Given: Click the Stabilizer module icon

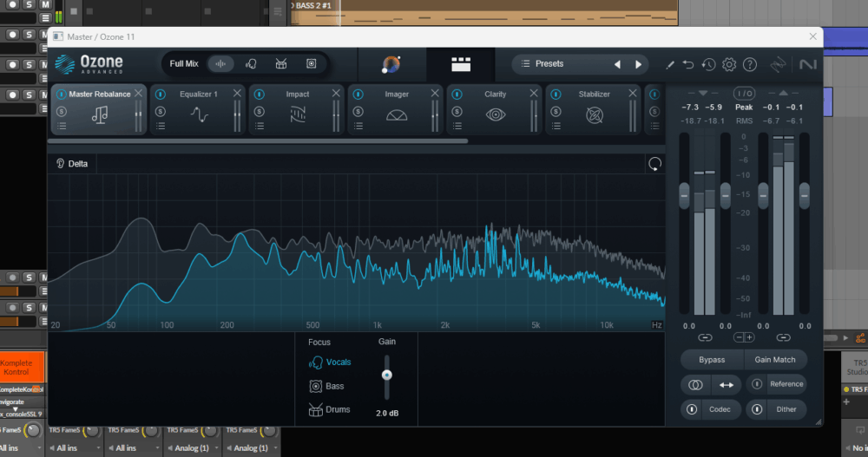Looking at the screenshot, I should (595, 115).
